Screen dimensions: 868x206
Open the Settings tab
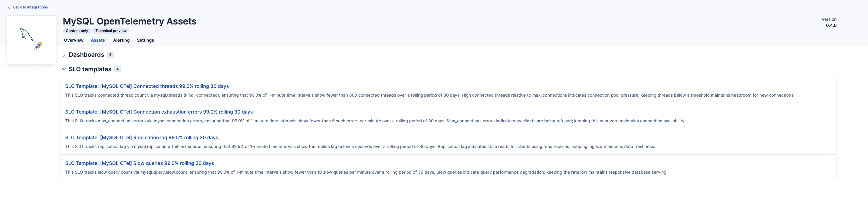pos(145,40)
